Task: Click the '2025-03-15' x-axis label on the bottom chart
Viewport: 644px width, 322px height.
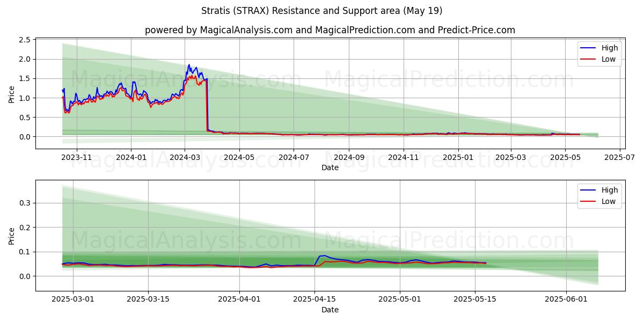Action: point(149,300)
